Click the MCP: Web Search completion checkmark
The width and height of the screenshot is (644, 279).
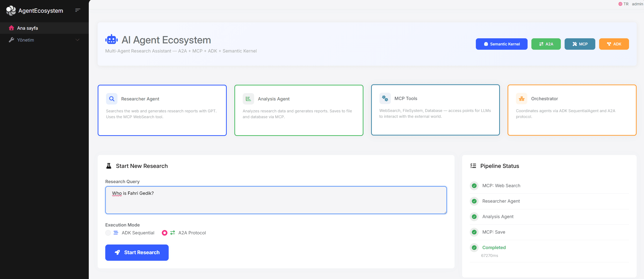[474, 186]
